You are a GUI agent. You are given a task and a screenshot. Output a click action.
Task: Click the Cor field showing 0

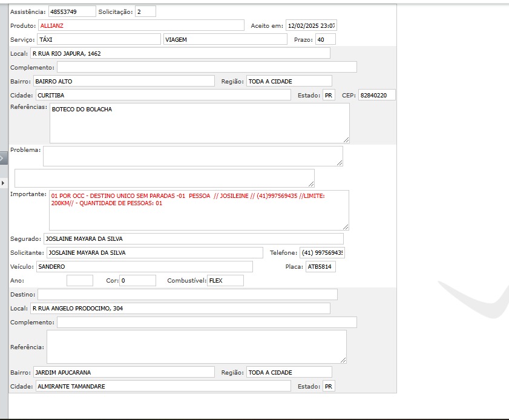click(x=137, y=280)
